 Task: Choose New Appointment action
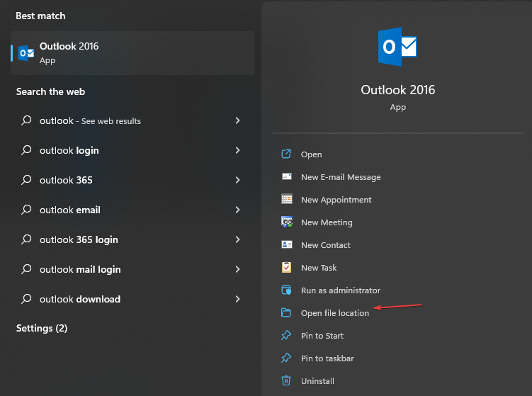pyautogui.click(x=336, y=200)
